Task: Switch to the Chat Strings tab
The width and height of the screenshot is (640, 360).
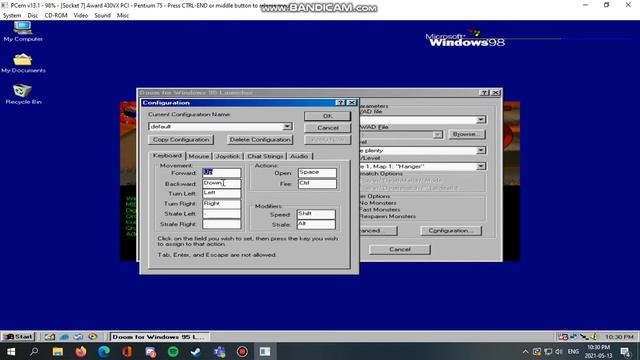Action: tap(265, 156)
